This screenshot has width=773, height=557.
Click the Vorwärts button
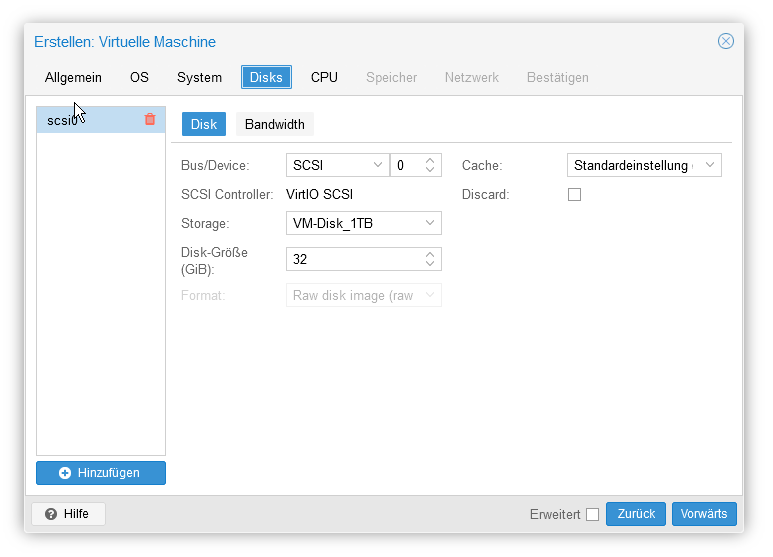coord(704,514)
